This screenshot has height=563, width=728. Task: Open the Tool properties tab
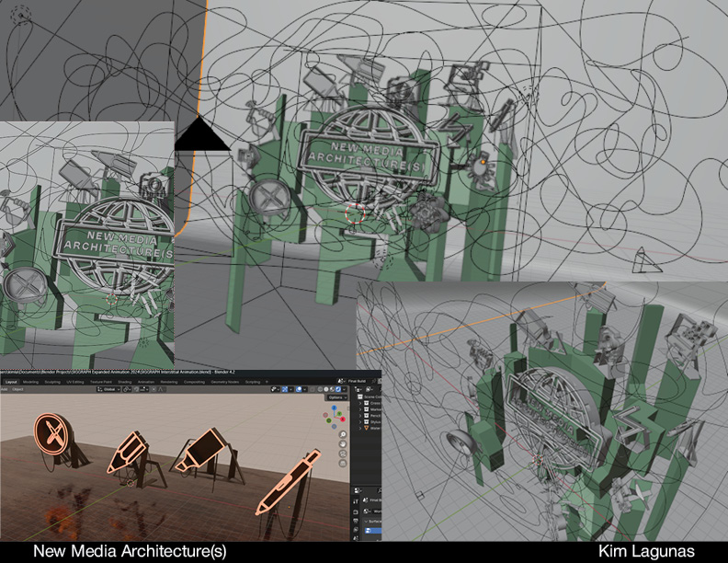(356, 501)
